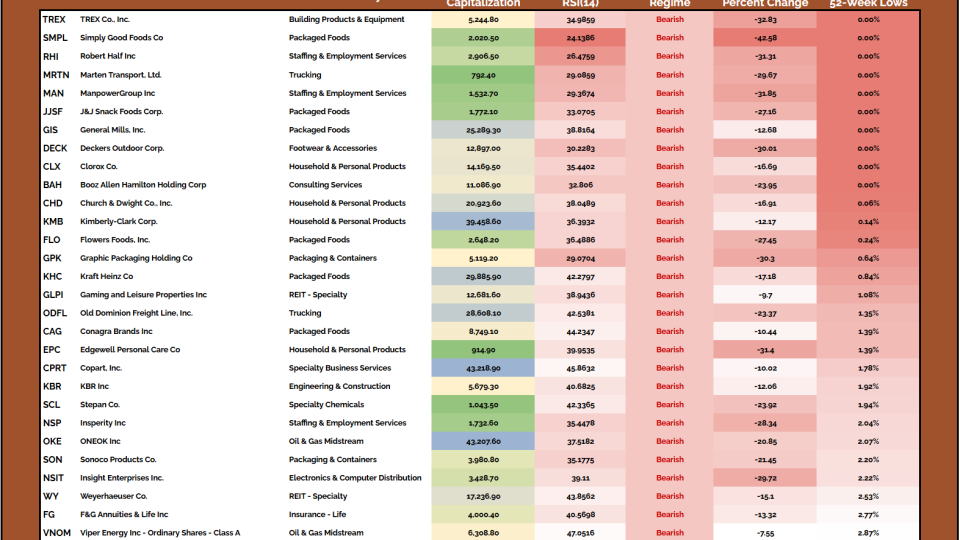Click the Footwear & Accessories industry cell
960x540 pixels.
(332, 148)
